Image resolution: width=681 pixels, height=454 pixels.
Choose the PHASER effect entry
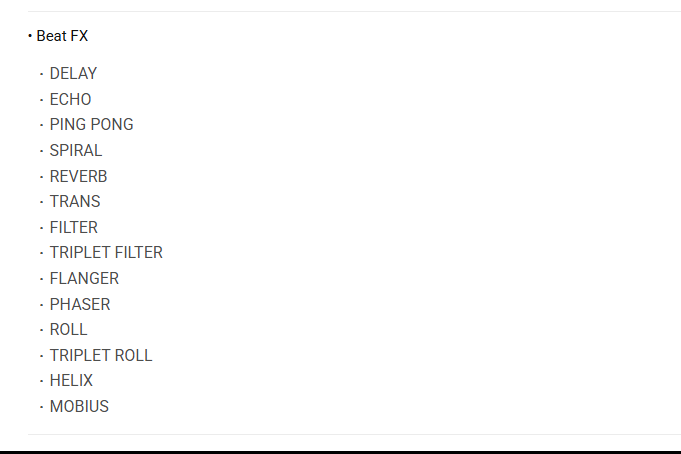tap(80, 304)
